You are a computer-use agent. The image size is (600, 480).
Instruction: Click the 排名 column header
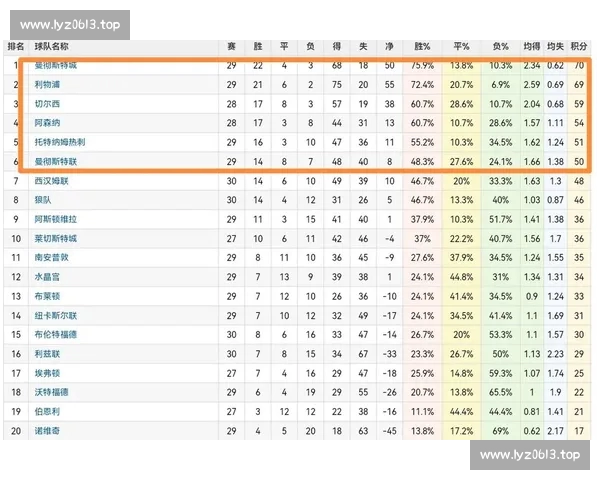pos(16,46)
